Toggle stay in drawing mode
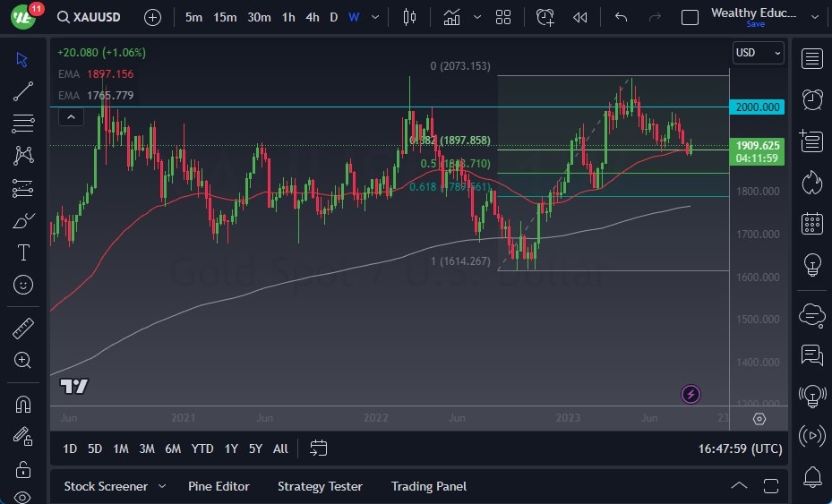The width and height of the screenshot is (832, 504). 22,436
